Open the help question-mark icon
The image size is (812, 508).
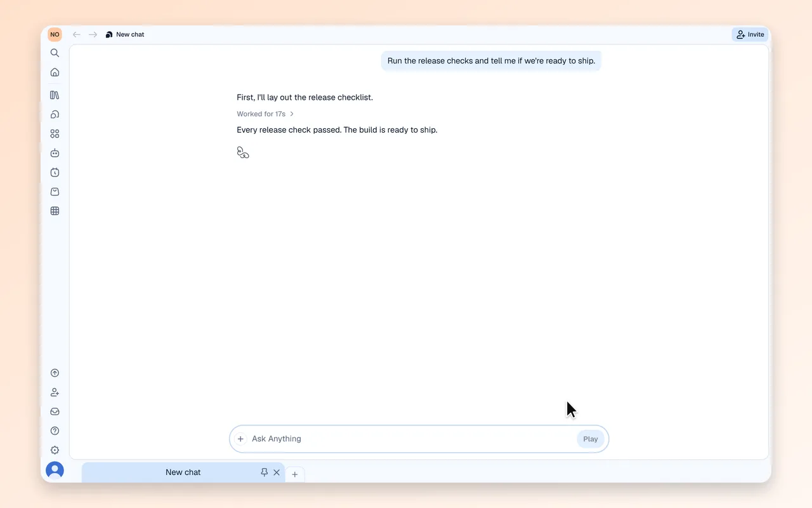(55, 431)
